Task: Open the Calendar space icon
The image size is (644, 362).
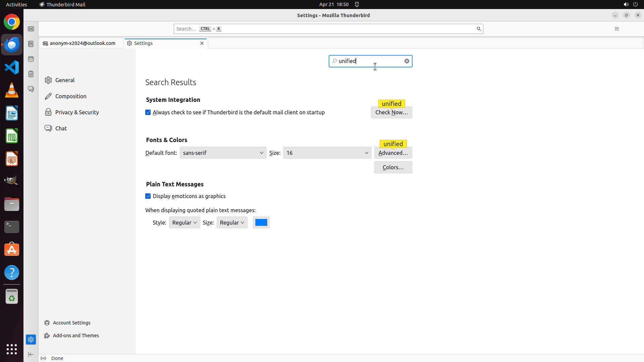Action: (x=31, y=59)
